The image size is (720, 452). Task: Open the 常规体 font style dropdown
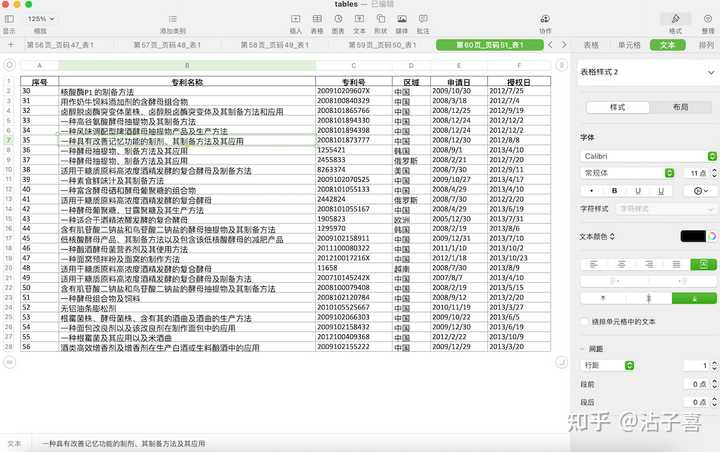point(627,173)
